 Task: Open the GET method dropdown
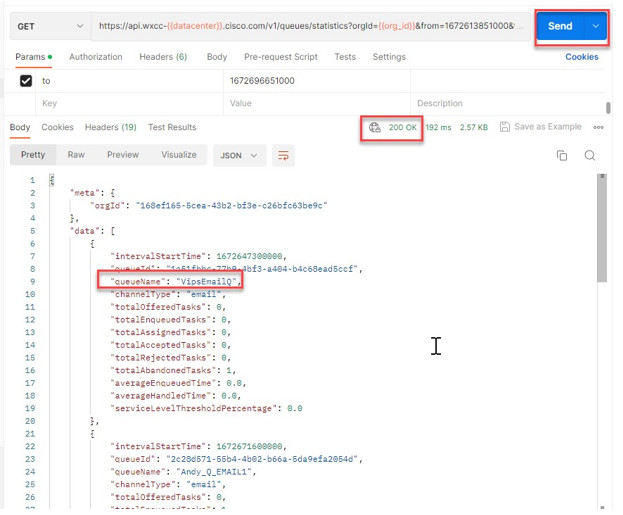point(50,26)
